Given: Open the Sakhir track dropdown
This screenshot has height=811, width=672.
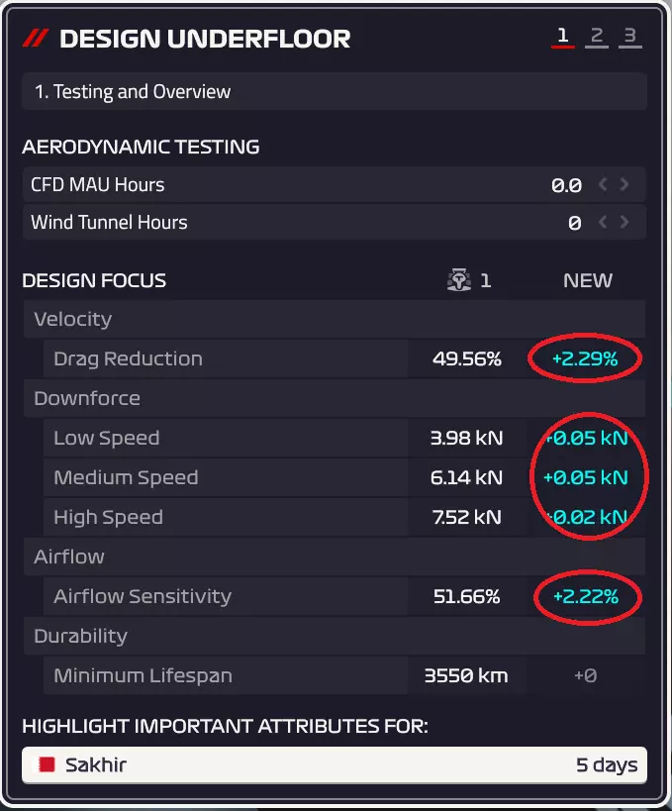Looking at the screenshot, I should (x=335, y=764).
